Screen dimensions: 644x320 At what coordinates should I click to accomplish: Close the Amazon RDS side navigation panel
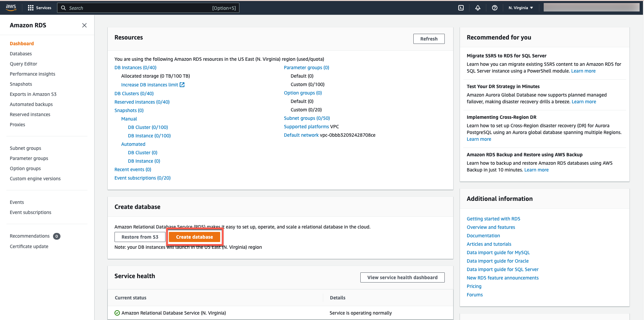pos(84,25)
